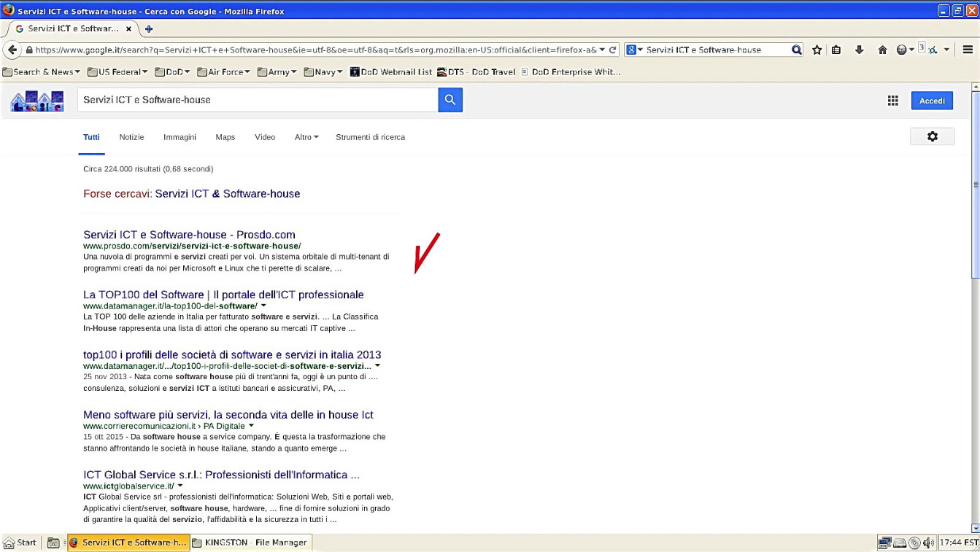This screenshot has height=552, width=980.
Task: Go to the Firefox home page icon
Action: (x=882, y=50)
